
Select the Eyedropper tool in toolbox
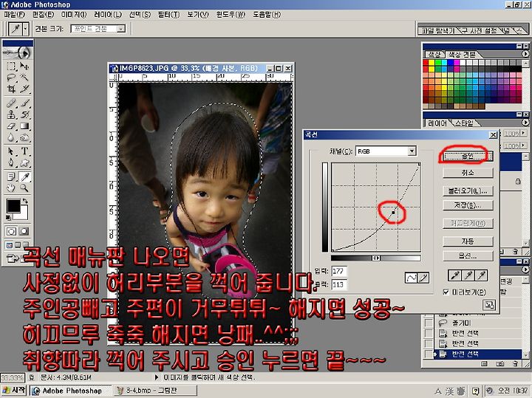(x=24, y=176)
